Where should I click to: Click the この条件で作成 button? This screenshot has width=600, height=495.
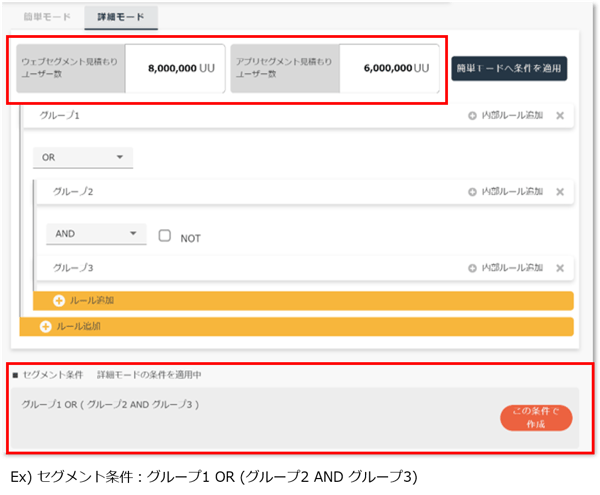[x=535, y=418]
